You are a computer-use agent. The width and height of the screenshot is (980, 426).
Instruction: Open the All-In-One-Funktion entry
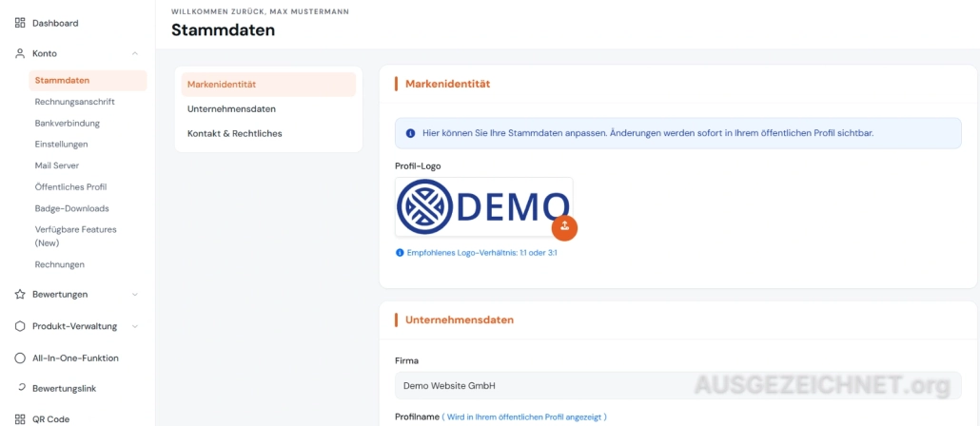pos(77,358)
